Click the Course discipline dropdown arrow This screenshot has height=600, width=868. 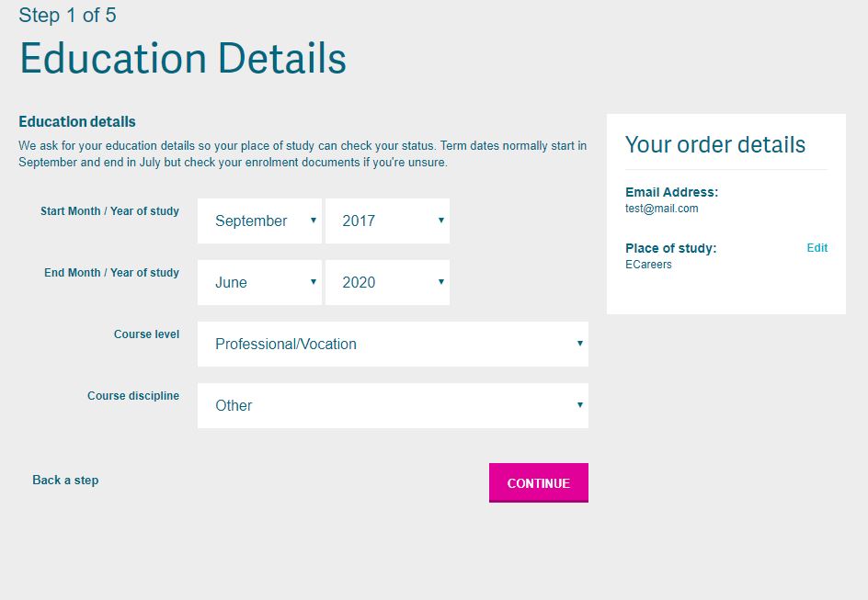(579, 405)
